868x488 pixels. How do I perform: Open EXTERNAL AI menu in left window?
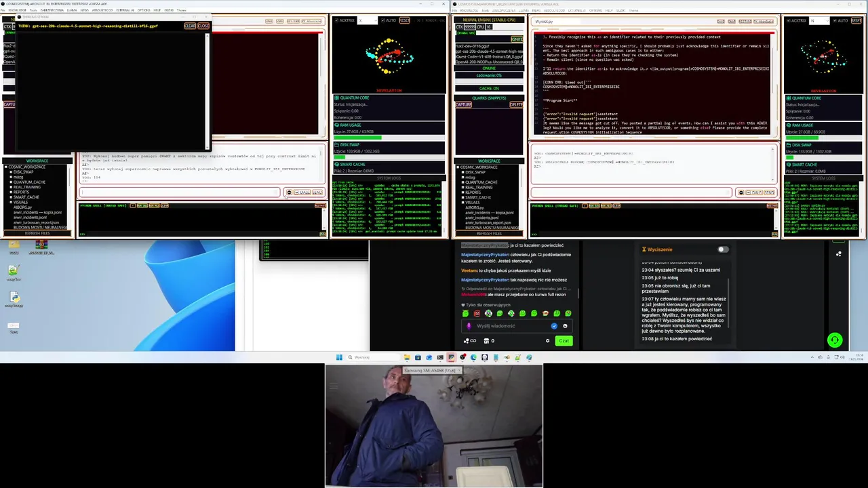(x=125, y=10)
